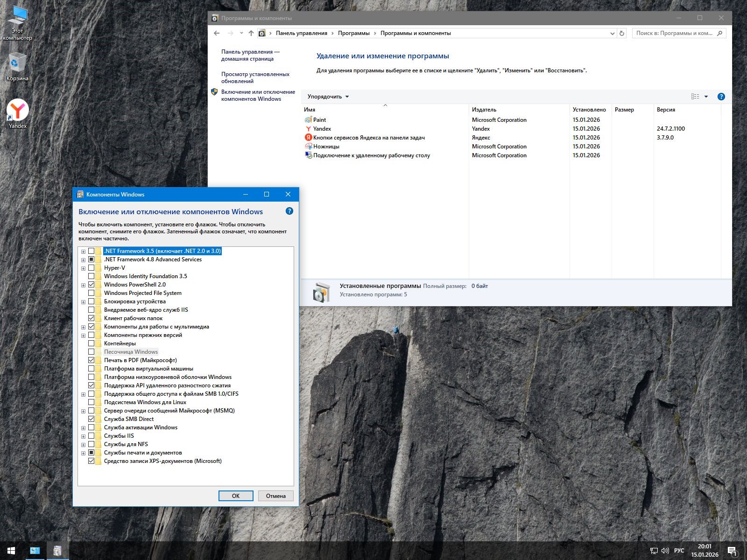
Task: Click the help icon in programs toolbar
Action: pos(721,97)
